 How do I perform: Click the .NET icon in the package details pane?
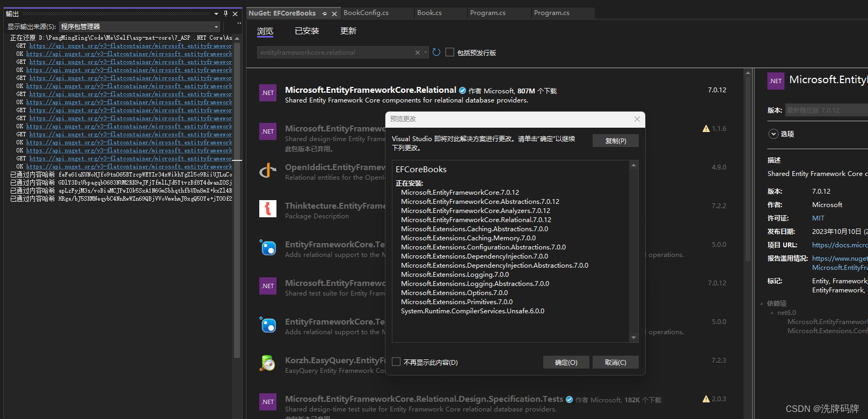tap(776, 81)
